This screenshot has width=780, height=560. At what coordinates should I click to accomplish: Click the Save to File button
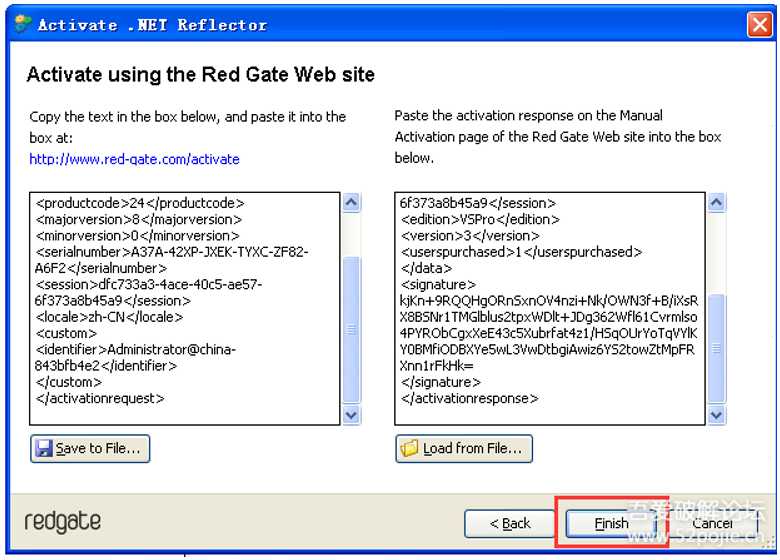click(x=90, y=449)
